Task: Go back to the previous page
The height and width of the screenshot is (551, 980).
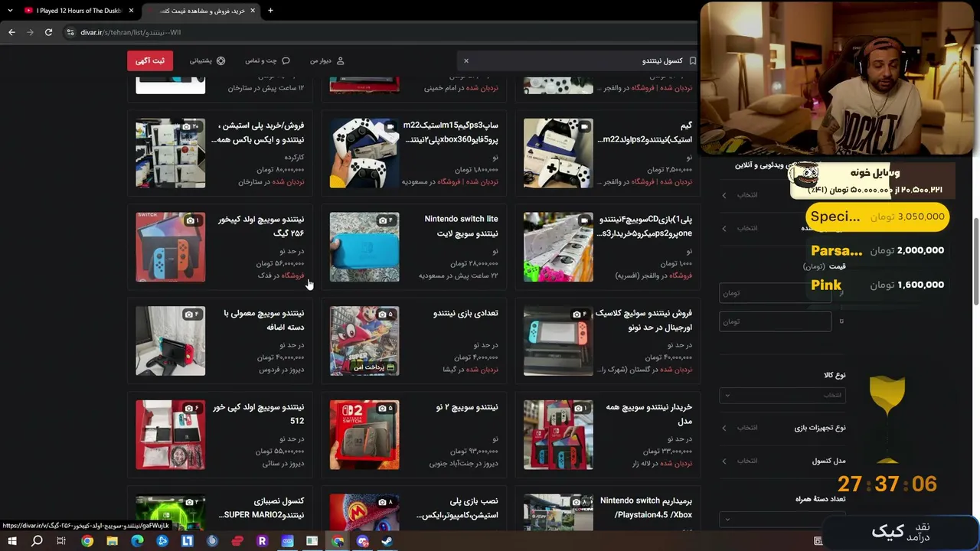Action: [x=11, y=32]
